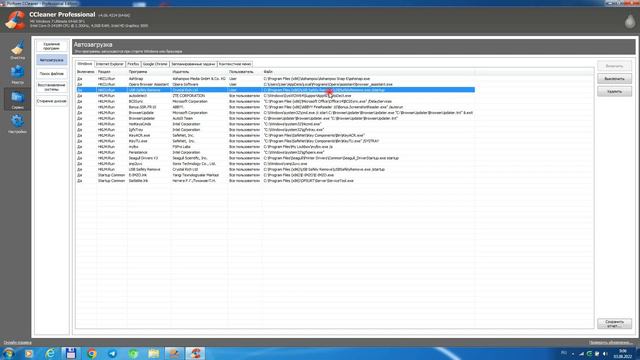Select the BCSSync startup entry
Viewport: 640px width, 360px height.
[276, 101]
